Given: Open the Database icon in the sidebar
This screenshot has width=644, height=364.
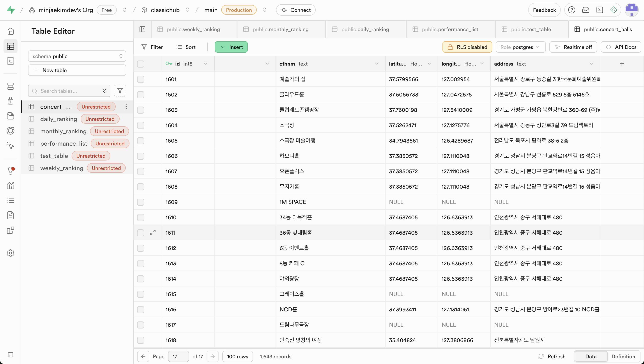Looking at the screenshot, I should coord(11,86).
